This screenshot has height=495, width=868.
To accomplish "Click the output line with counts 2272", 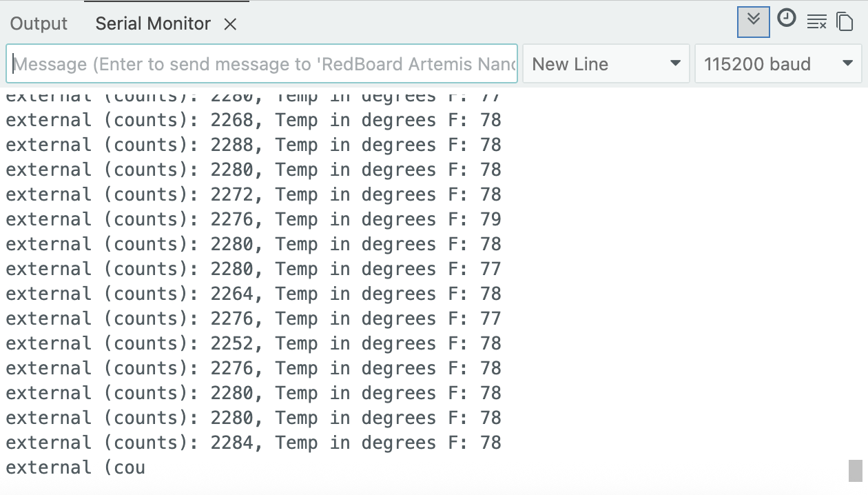I will click(253, 194).
